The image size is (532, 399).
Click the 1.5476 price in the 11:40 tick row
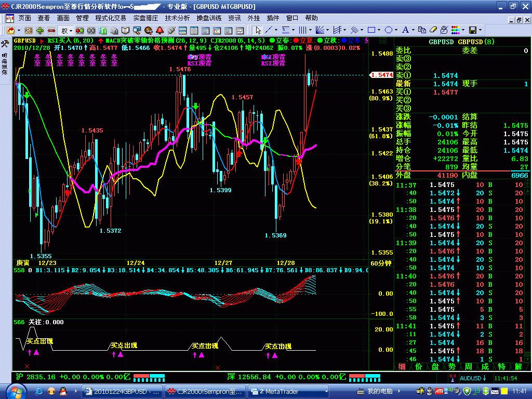click(x=442, y=276)
